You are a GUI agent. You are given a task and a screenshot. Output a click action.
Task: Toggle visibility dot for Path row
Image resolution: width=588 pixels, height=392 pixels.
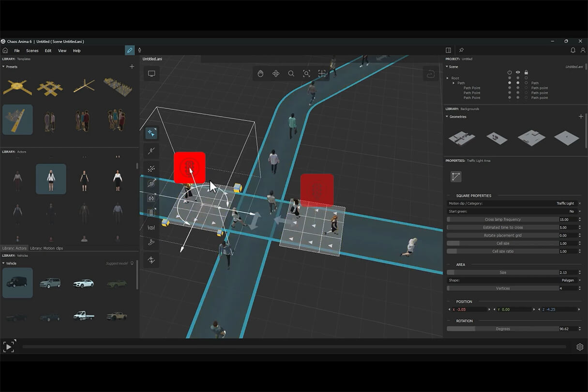518,83
